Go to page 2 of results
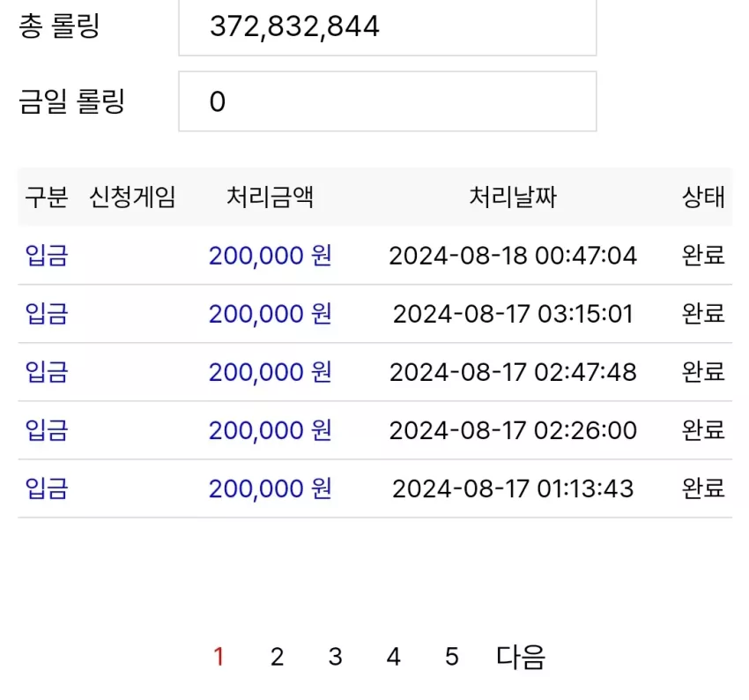This screenshot has height=700, width=749. pyautogui.click(x=277, y=657)
